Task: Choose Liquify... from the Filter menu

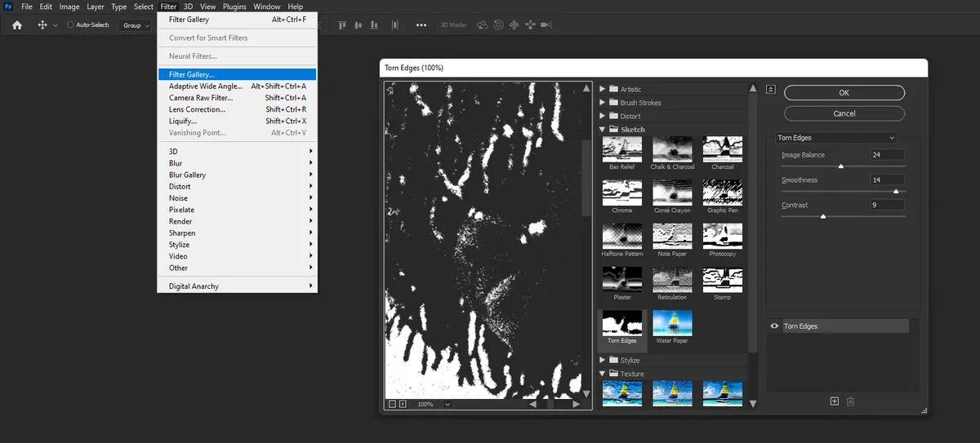Action: coord(237,121)
